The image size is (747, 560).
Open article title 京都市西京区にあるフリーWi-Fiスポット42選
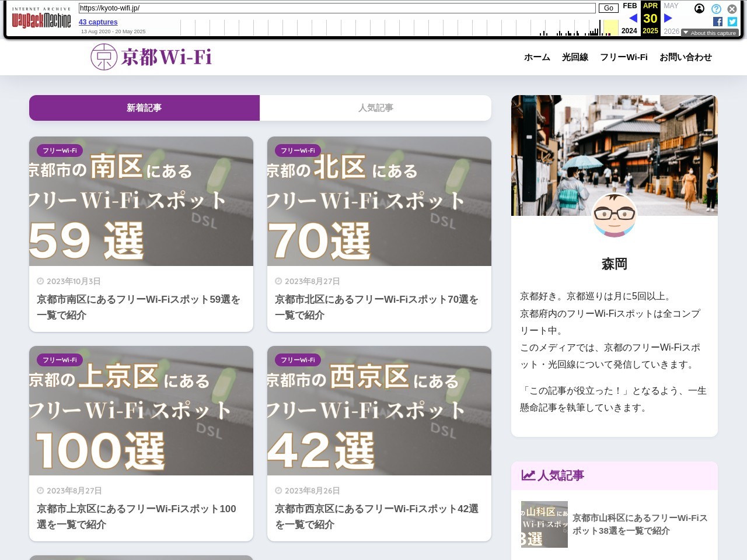[377, 516]
